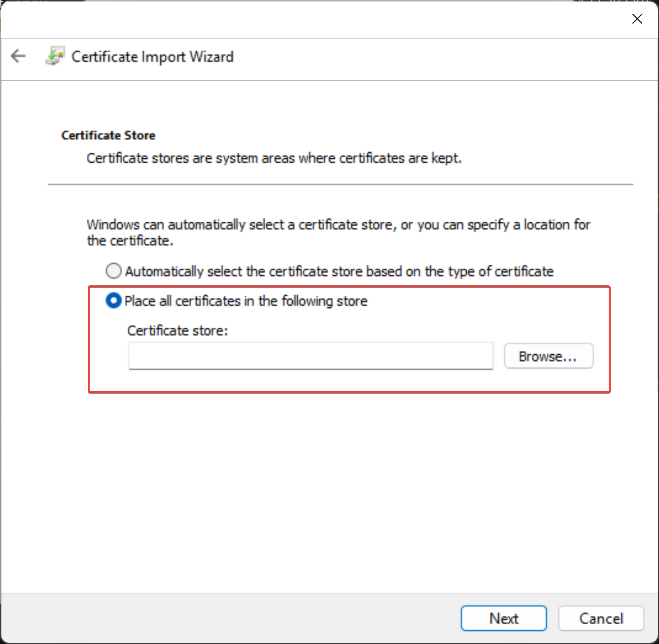Image resolution: width=659 pixels, height=644 pixels.
Task: Click the gray footer area left of Next
Action: click(227, 618)
